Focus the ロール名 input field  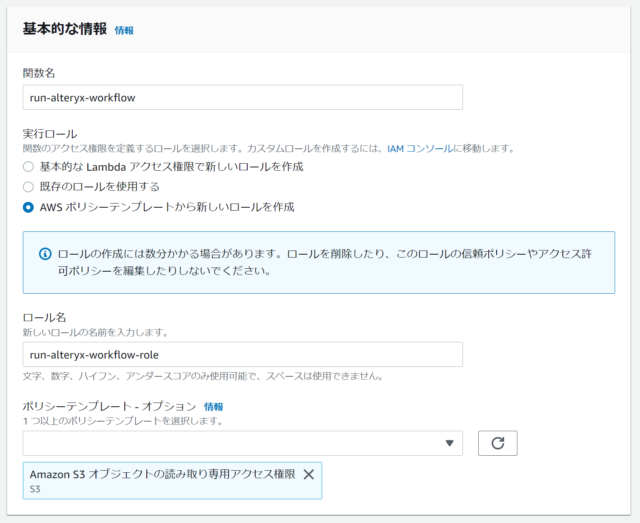coord(242,354)
